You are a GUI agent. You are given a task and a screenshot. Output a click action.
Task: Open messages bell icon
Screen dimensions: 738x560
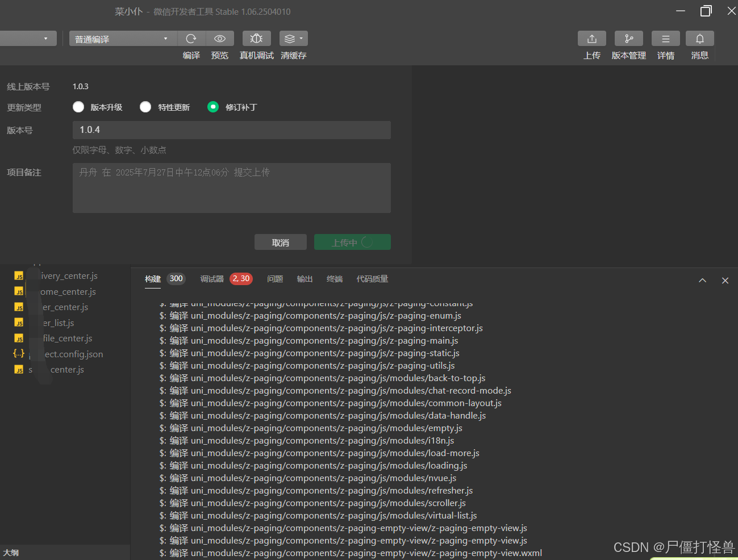700,39
